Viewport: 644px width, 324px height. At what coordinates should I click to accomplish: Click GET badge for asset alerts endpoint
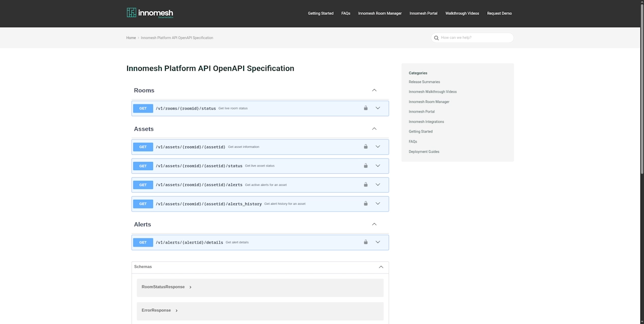pyautogui.click(x=143, y=184)
